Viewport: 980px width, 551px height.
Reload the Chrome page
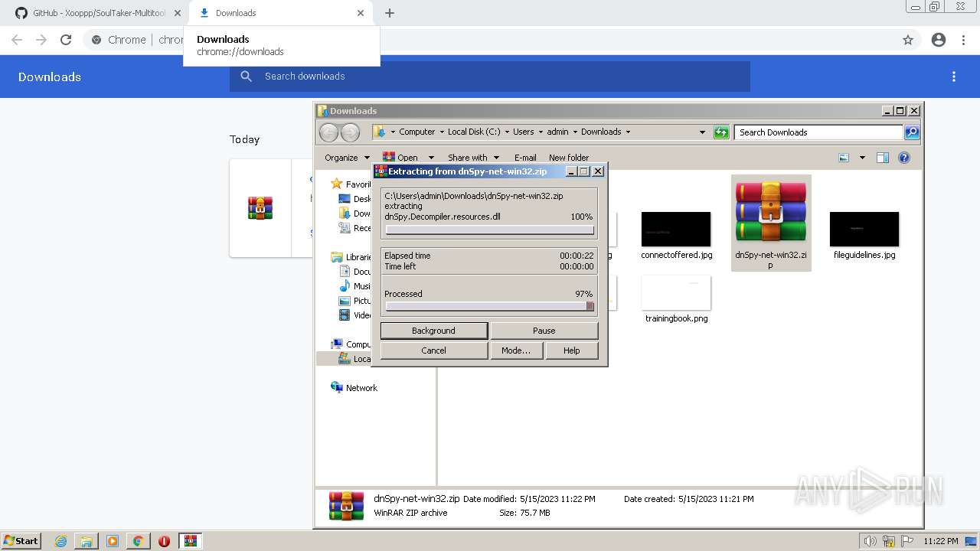point(66,40)
